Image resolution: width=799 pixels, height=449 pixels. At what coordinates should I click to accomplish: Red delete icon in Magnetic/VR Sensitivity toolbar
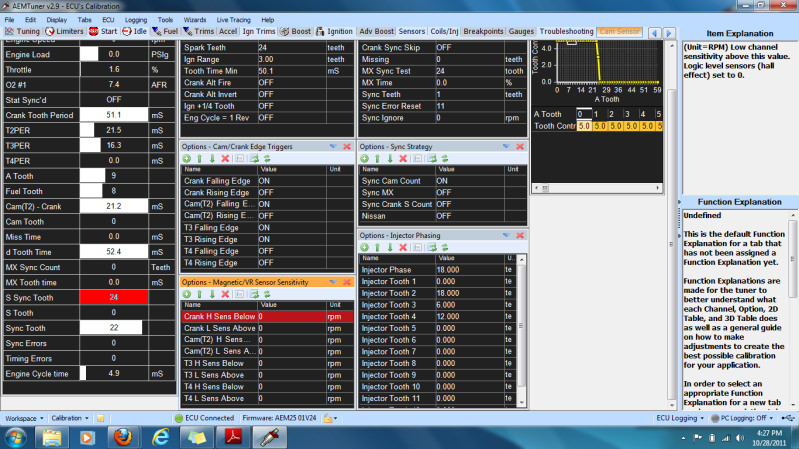[x=225, y=294]
